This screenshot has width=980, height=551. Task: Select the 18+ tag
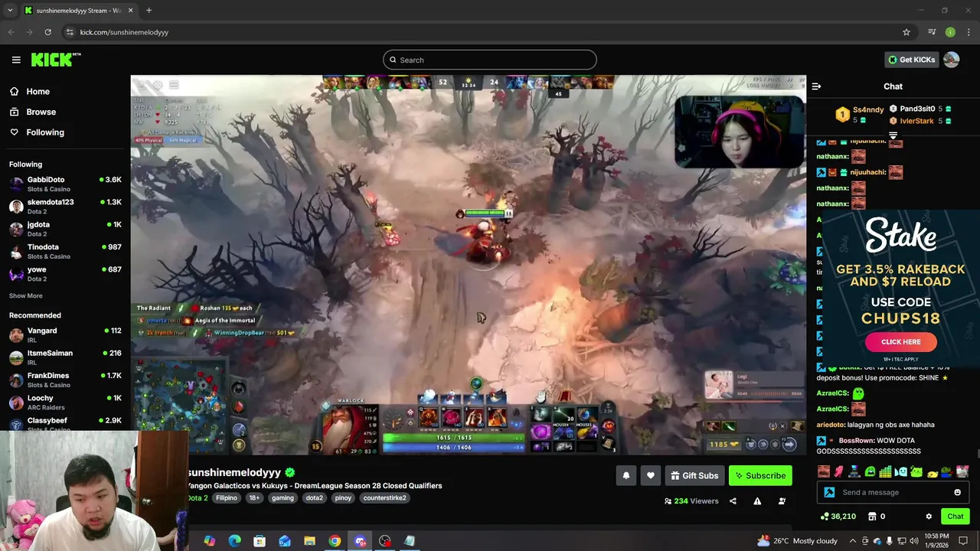click(x=254, y=498)
